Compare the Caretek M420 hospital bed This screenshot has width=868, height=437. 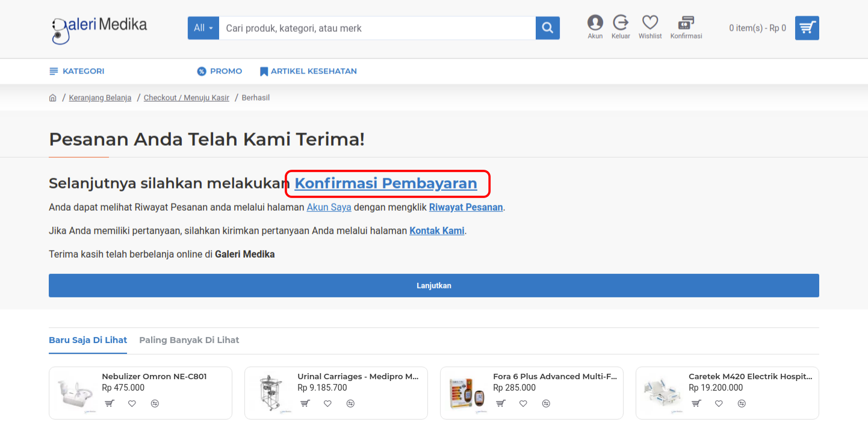(742, 403)
